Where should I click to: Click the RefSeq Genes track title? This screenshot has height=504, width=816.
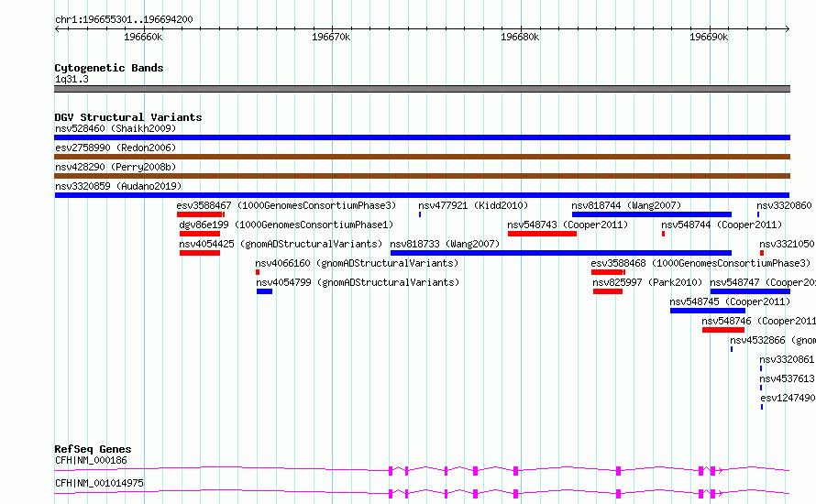coord(94,449)
